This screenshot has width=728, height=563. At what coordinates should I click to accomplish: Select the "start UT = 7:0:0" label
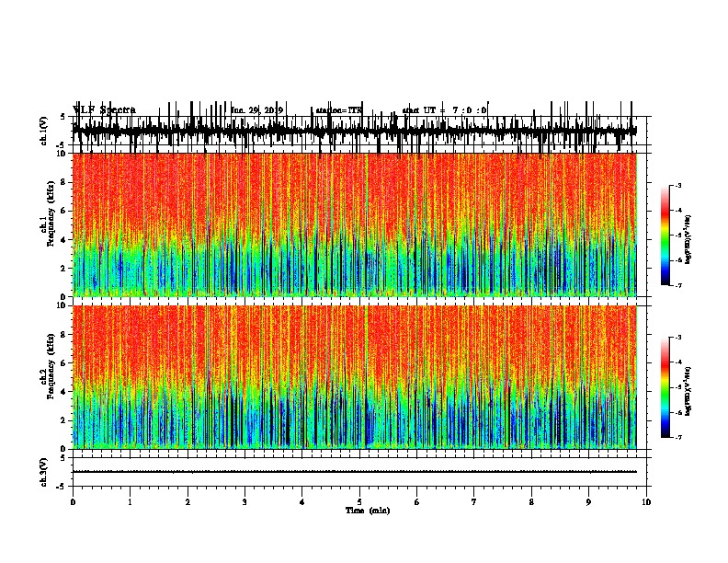click(x=444, y=110)
